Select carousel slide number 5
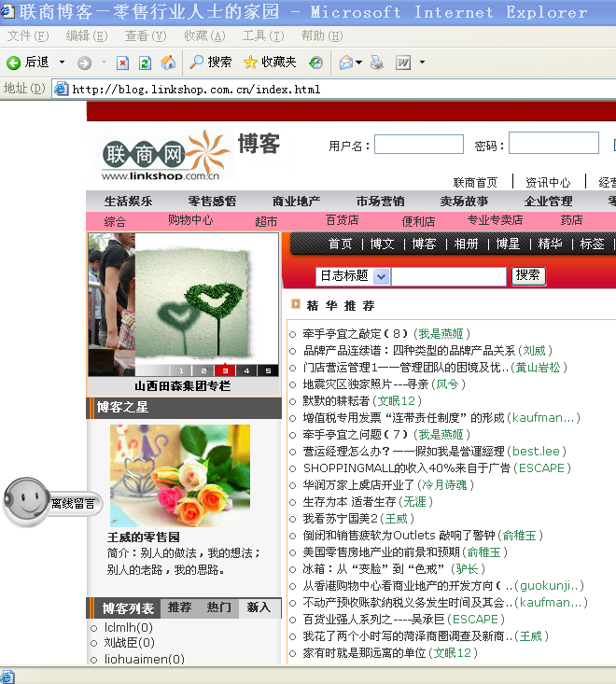 (268, 370)
